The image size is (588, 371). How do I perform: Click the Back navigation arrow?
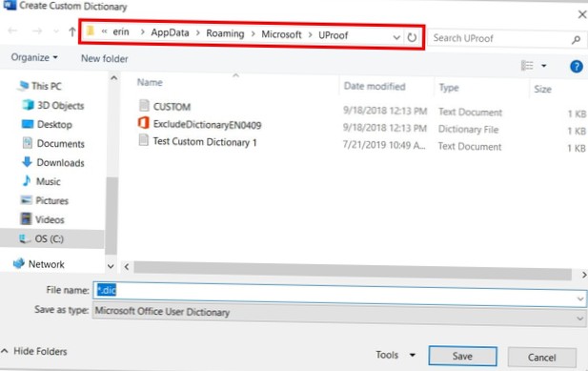(x=12, y=31)
